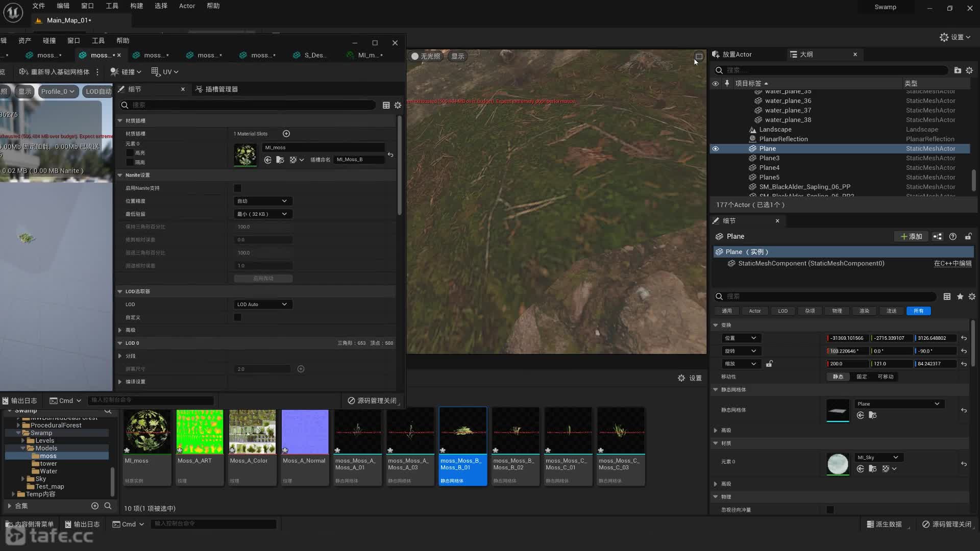Reset material slot to default arrow
Viewport: 980px width, 551px height.
(390, 155)
